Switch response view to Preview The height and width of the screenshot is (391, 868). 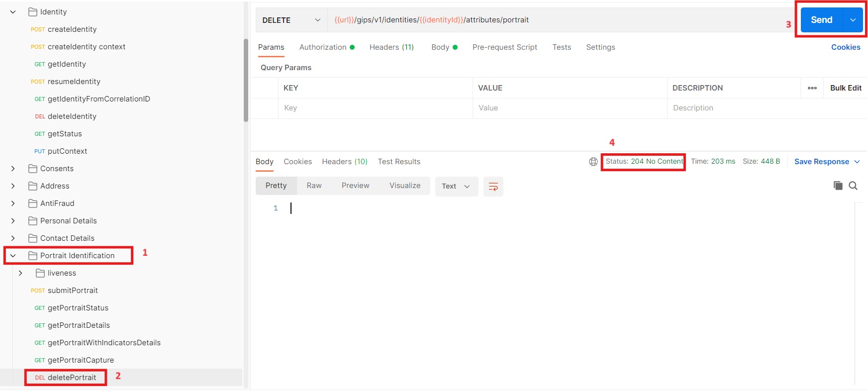pos(355,186)
